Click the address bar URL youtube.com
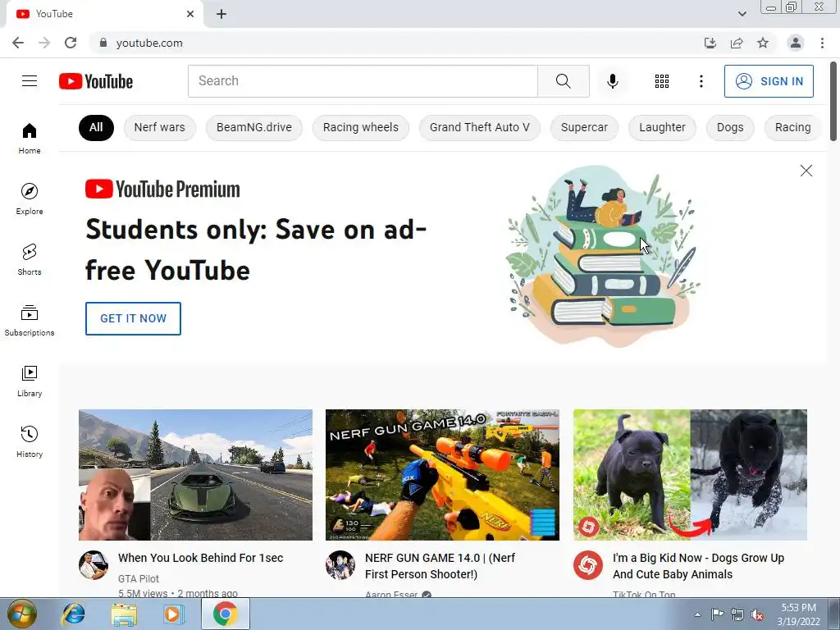 click(x=149, y=43)
